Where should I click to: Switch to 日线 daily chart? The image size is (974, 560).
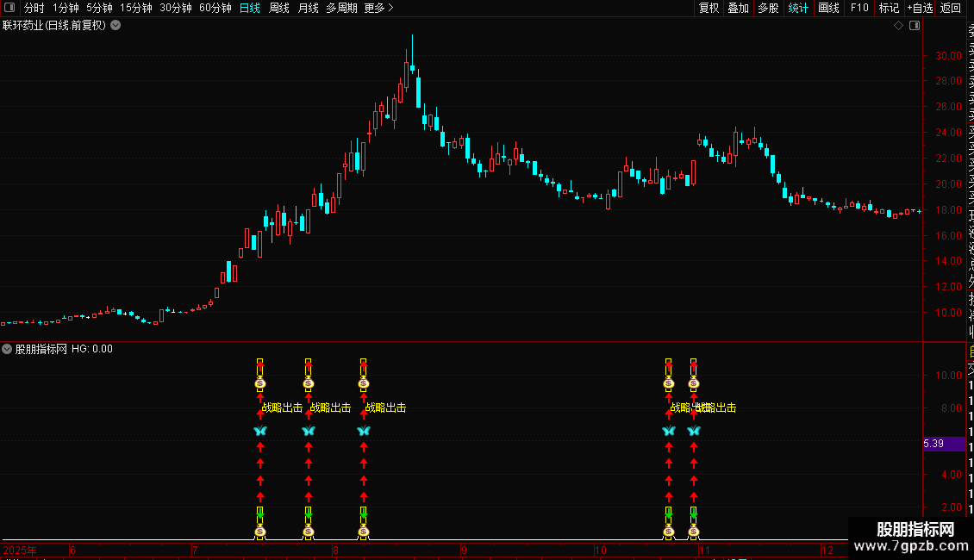pos(250,8)
